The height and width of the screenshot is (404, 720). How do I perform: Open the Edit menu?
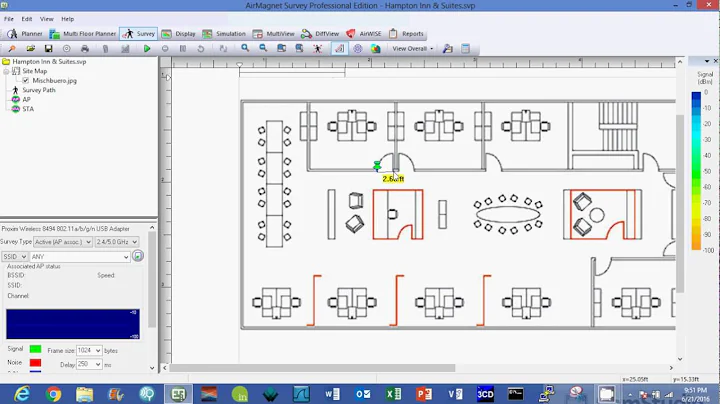click(27, 19)
